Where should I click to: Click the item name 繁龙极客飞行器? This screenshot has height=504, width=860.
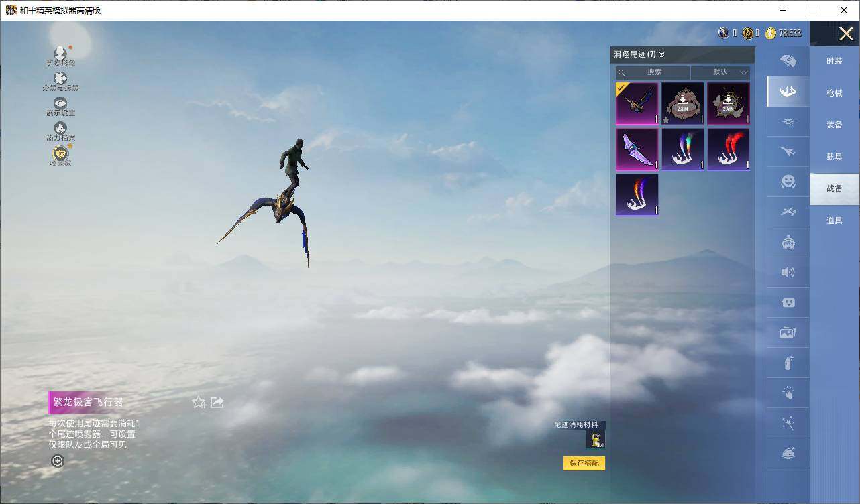click(88, 402)
